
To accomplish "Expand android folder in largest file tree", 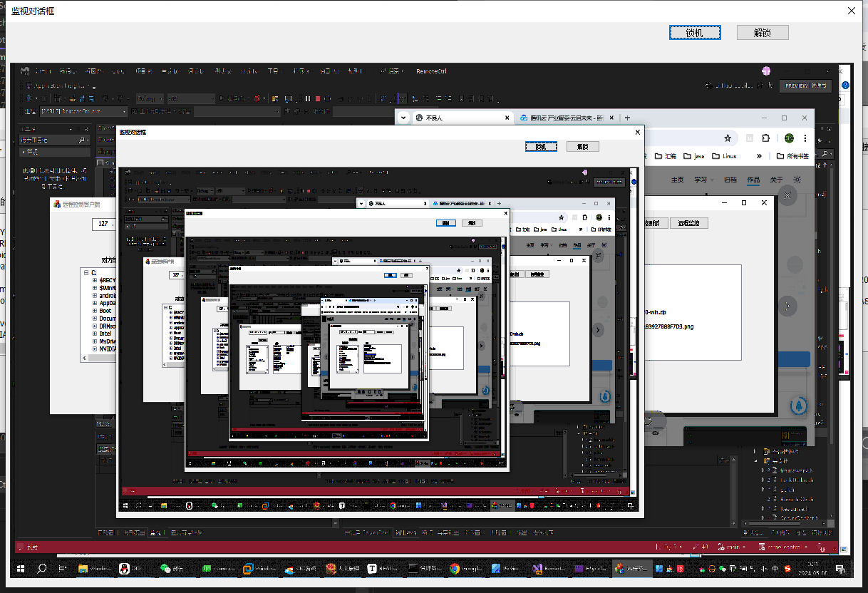I will click(x=95, y=295).
